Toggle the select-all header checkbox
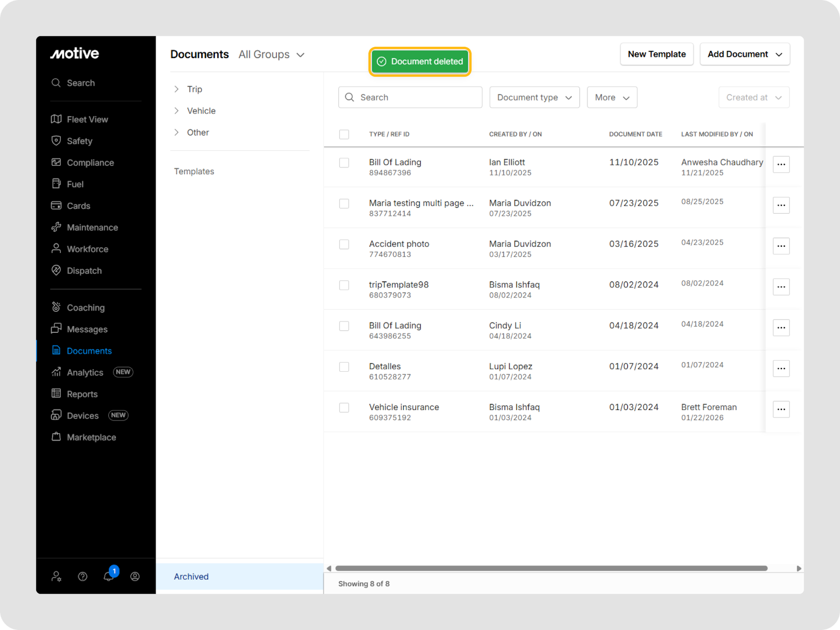Image resolution: width=840 pixels, height=630 pixels. (344, 134)
